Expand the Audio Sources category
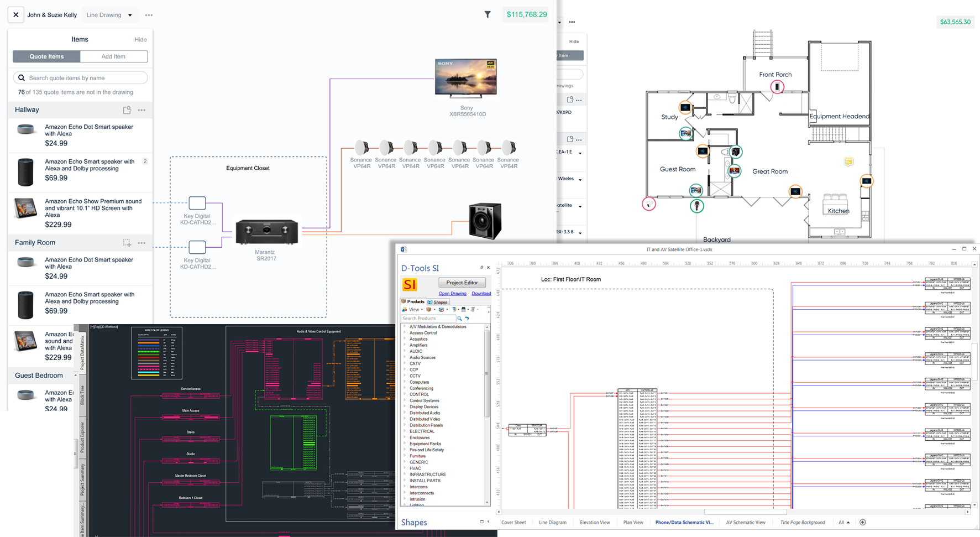This screenshot has width=980, height=537. pos(405,357)
